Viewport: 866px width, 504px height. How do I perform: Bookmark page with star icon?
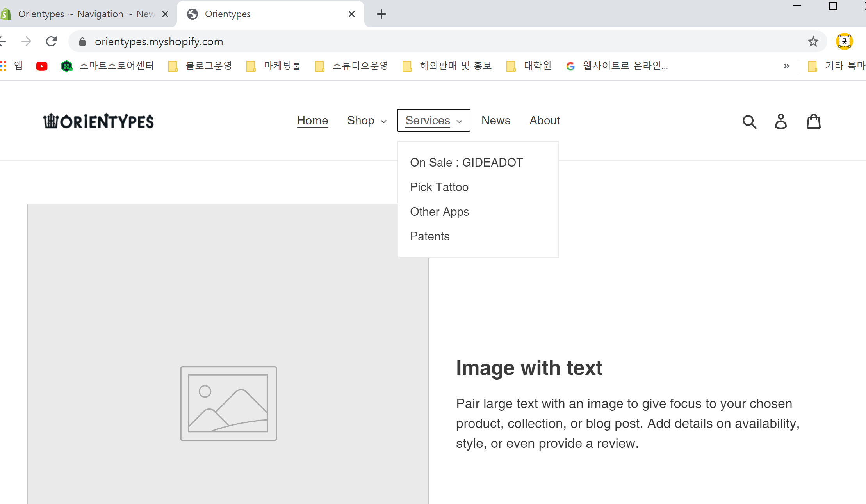[813, 41]
